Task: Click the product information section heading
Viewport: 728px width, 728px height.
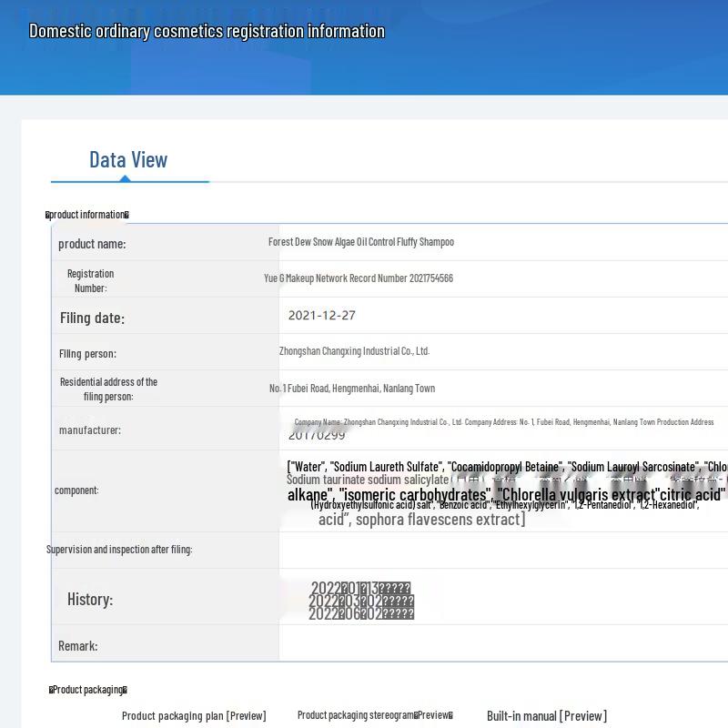Action: 87,215
